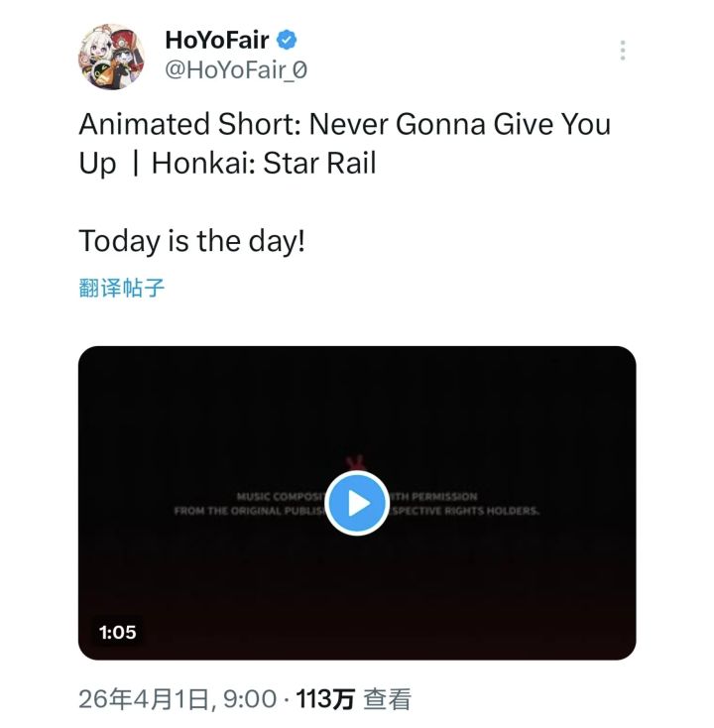This screenshot has height=728, width=714.
Task: Open the @HoYoFair_0 handle link
Action: pos(236,72)
